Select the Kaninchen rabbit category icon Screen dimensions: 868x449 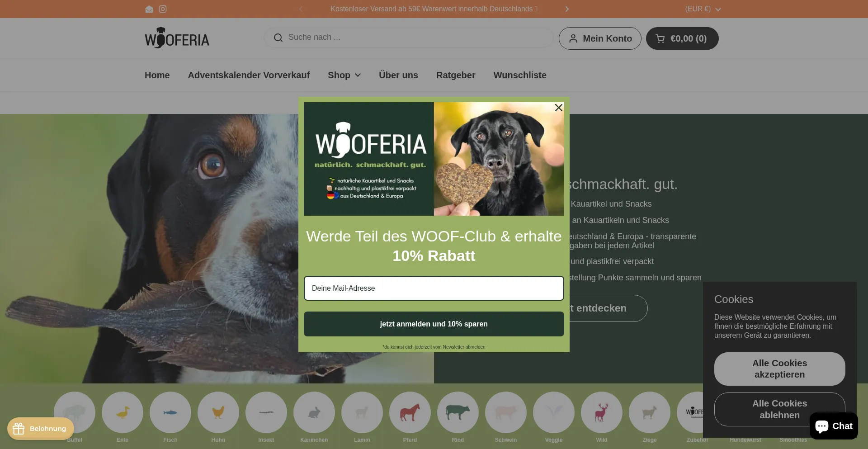tap(314, 412)
